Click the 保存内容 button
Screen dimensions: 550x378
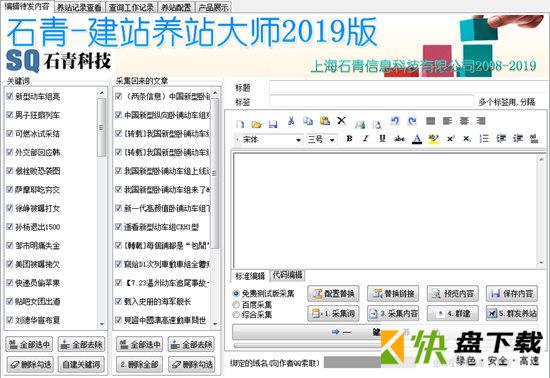pyautogui.click(x=512, y=294)
